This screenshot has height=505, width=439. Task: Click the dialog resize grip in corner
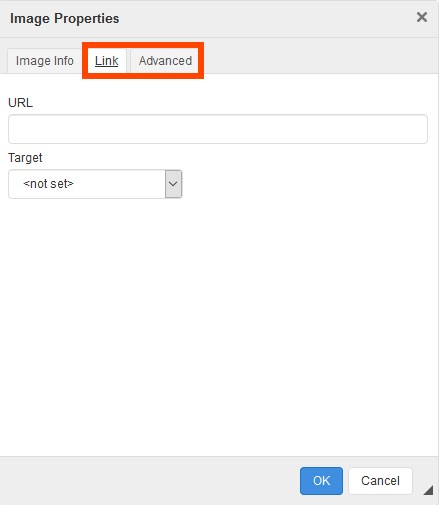(x=428, y=490)
